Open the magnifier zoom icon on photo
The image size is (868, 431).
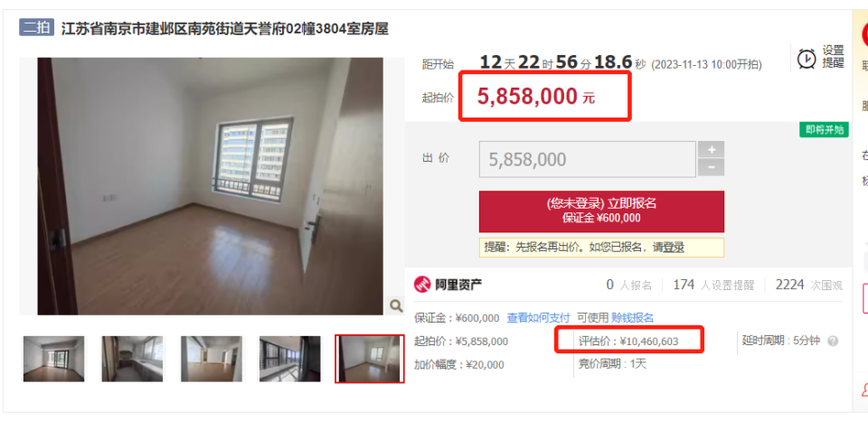(x=396, y=305)
